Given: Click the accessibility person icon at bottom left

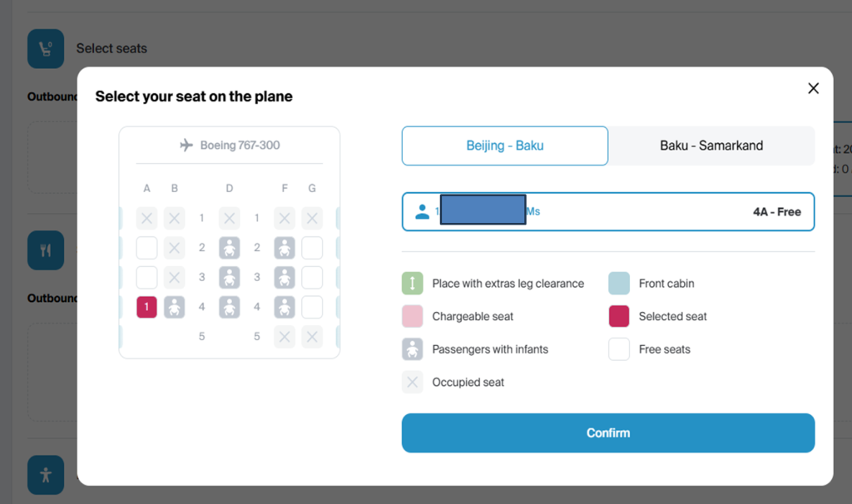Looking at the screenshot, I should click(46, 474).
